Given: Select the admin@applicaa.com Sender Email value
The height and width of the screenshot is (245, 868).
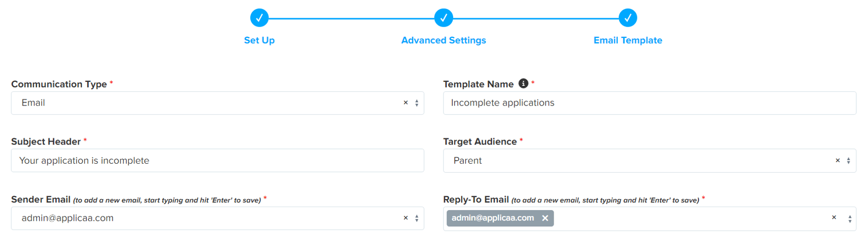Looking at the screenshot, I should pyautogui.click(x=68, y=218).
